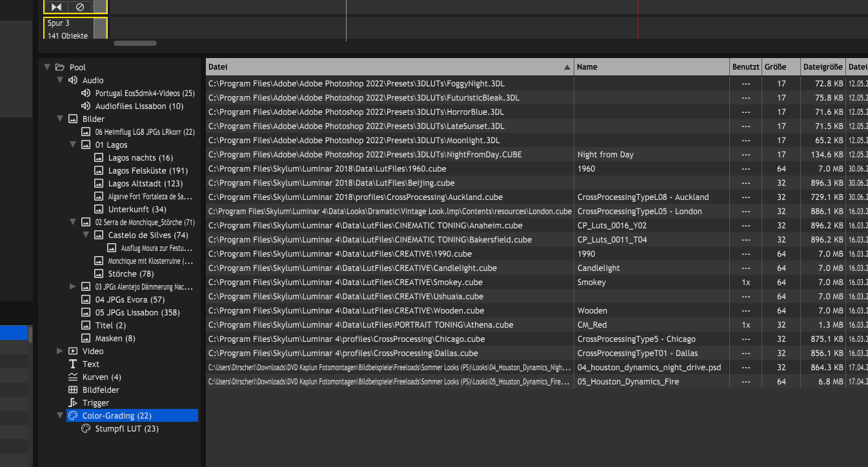Sort by the Dateigröße column header

pyautogui.click(x=823, y=67)
